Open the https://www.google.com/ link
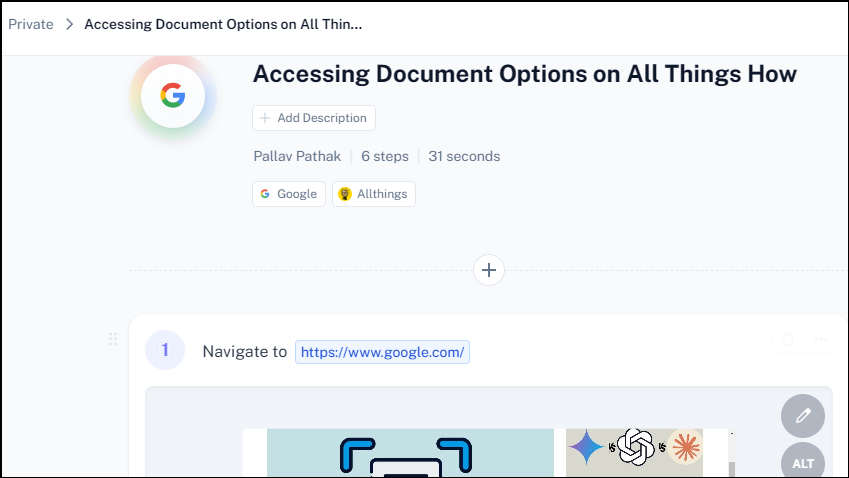849x478 pixels. pyautogui.click(x=382, y=352)
